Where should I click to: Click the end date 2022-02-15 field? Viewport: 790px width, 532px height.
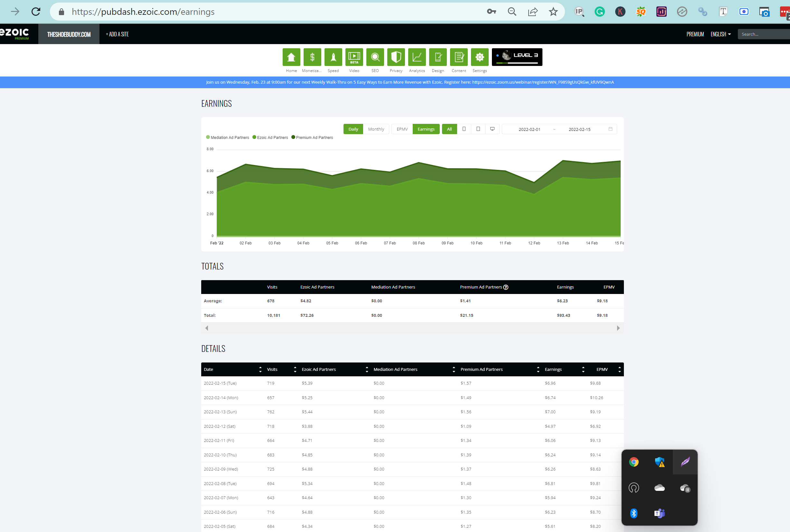[x=579, y=129]
